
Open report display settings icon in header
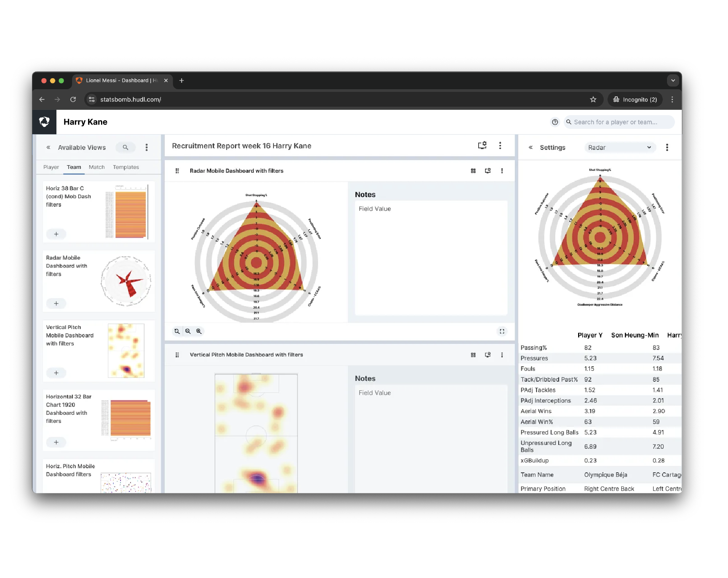pos(482,146)
